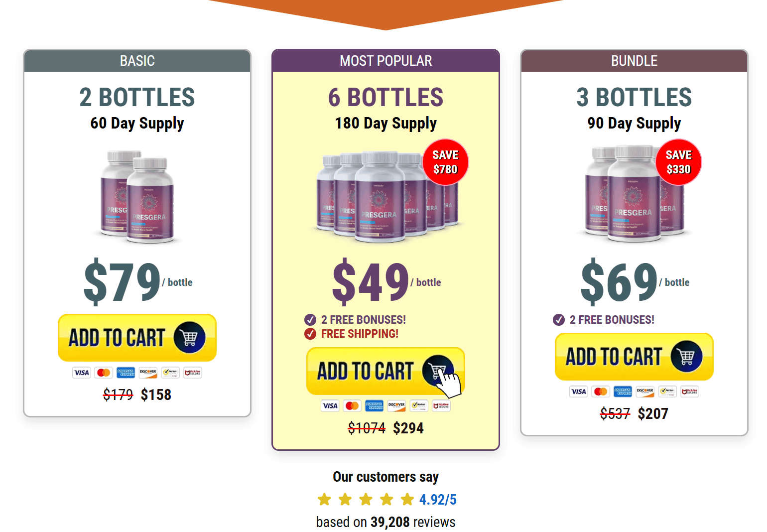Click Norton badge under Bundle package
The width and height of the screenshot is (767, 532).
[667, 392]
